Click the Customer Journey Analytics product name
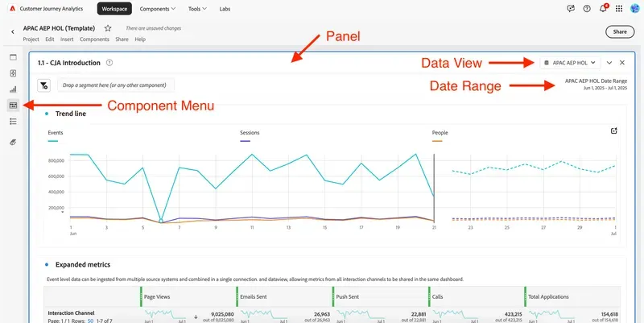The width and height of the screenshot is (644, 323). (52, 9)
